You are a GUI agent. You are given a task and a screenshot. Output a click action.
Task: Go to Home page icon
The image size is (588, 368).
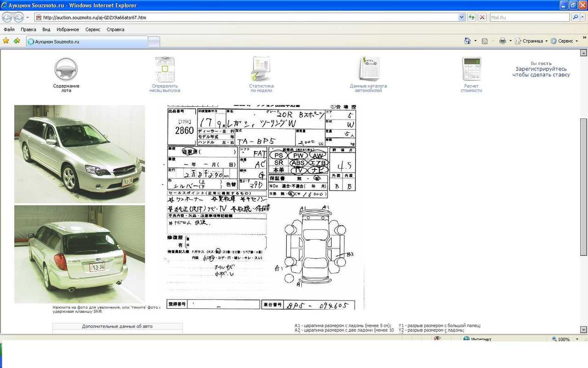tap(467, 41)
